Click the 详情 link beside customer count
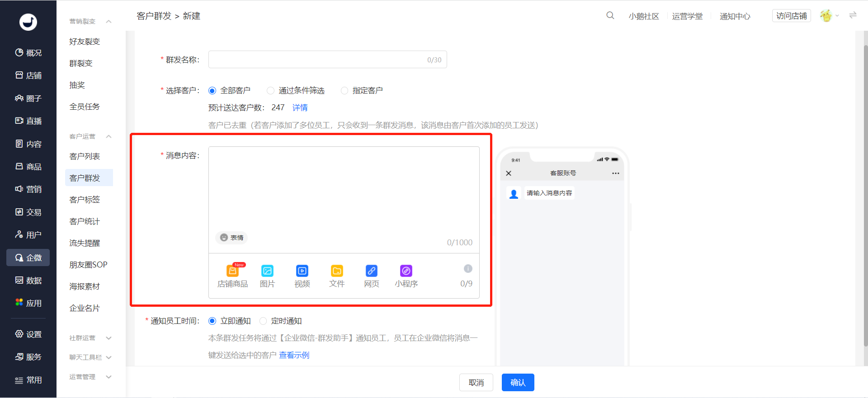 coord(300,108)
